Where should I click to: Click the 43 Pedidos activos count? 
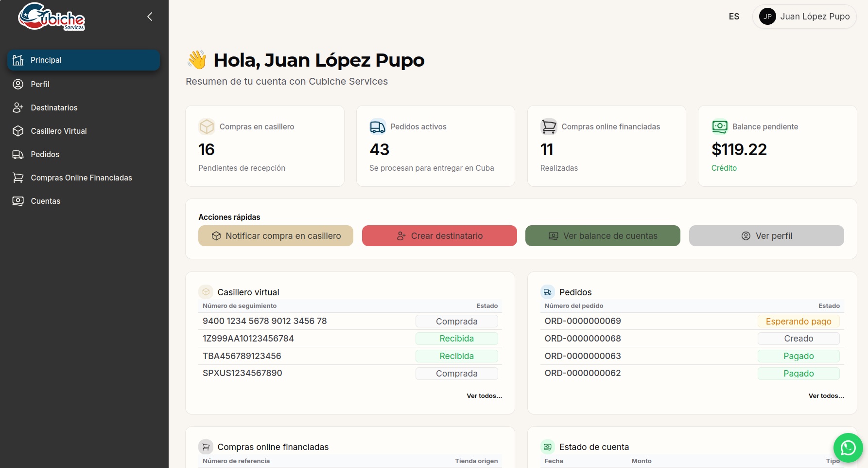tap(380, 149)
